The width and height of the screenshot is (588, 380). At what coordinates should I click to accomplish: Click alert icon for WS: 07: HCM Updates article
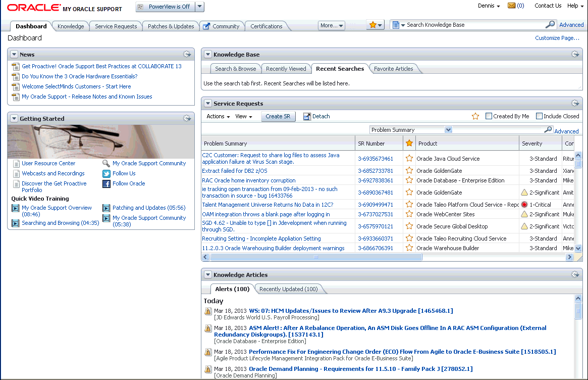[208, 311]
